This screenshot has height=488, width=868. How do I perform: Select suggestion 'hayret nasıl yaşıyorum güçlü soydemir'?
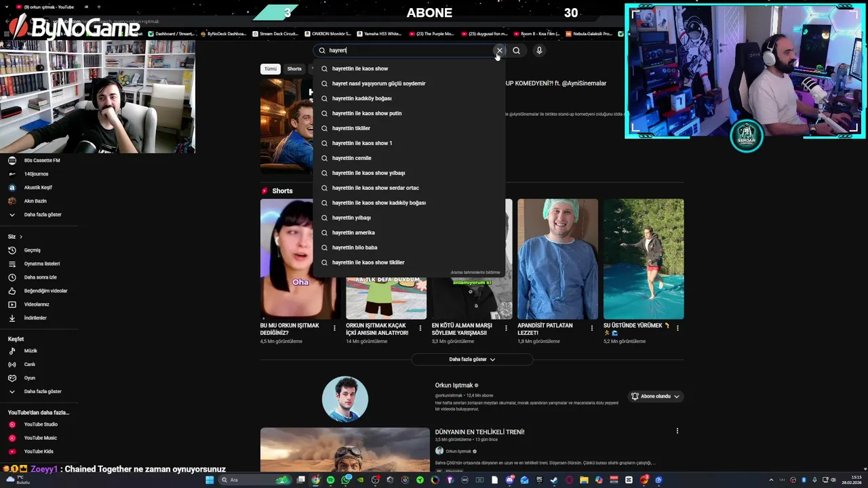point(410,83)
